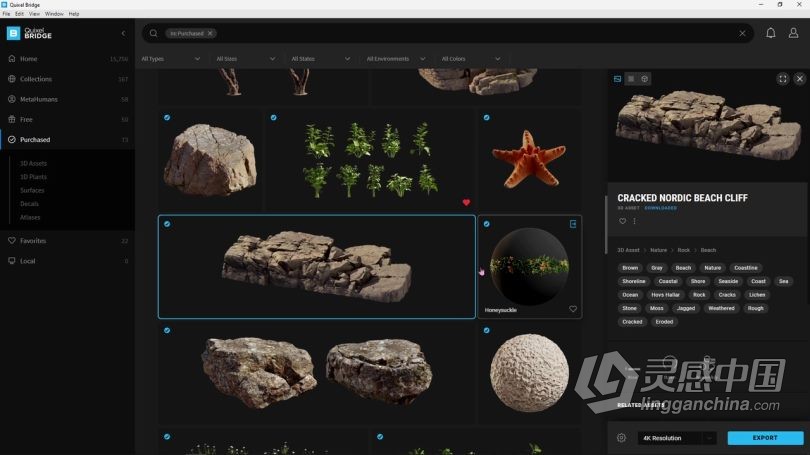
Task: Open the notifications bell
Action: click(x=770, y=33)
